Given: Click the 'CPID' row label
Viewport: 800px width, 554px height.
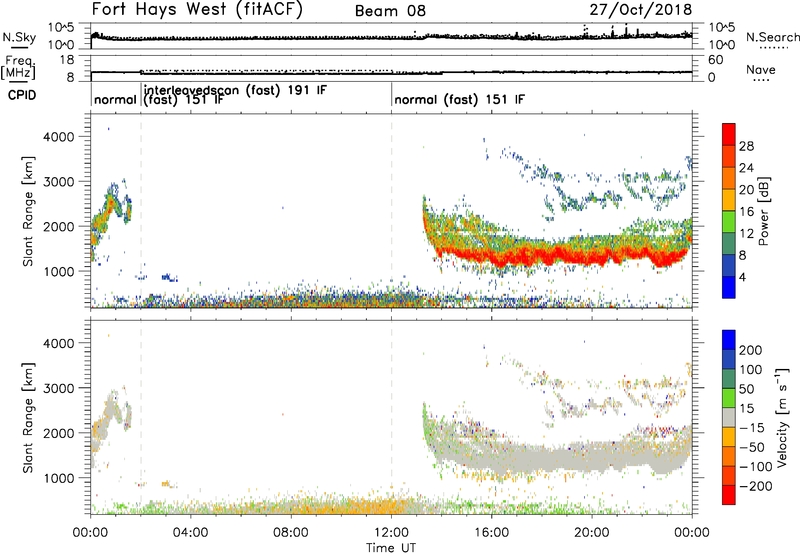Looking at the screenshot, I should (x=22, y=95).
